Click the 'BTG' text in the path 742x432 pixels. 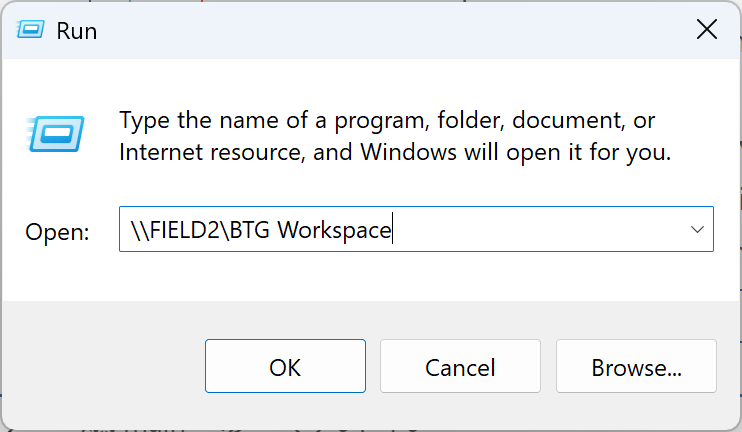[251, 230]
